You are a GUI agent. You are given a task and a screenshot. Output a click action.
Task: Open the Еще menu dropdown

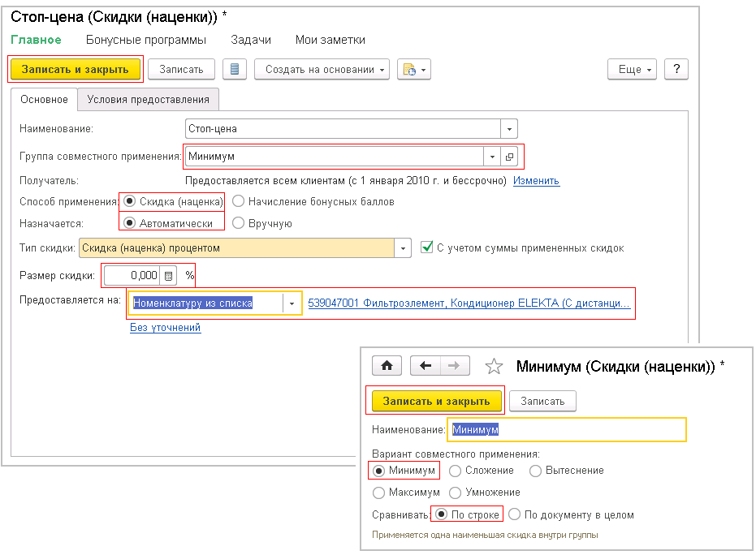(x=632, y=70)
